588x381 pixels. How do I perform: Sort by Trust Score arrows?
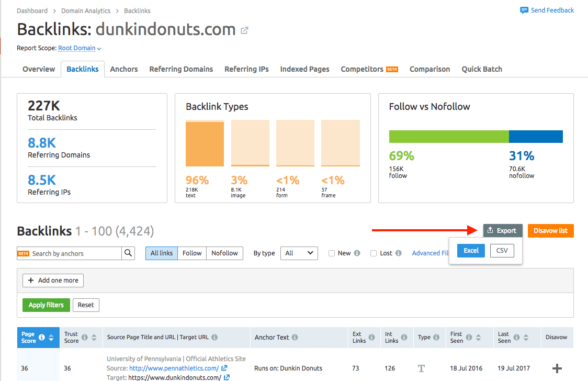tap(94, 337)
